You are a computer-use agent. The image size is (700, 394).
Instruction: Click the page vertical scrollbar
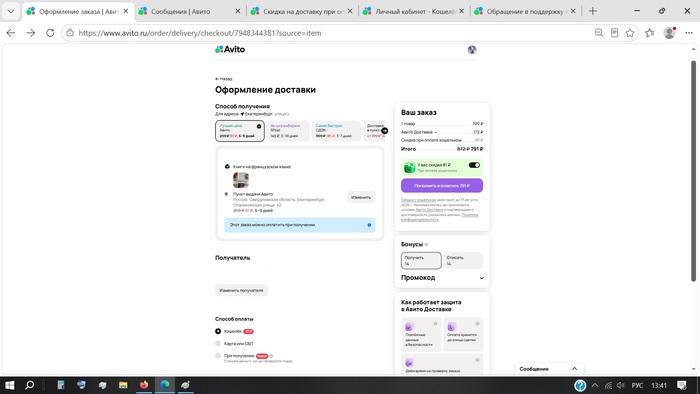tap(693, 171)
